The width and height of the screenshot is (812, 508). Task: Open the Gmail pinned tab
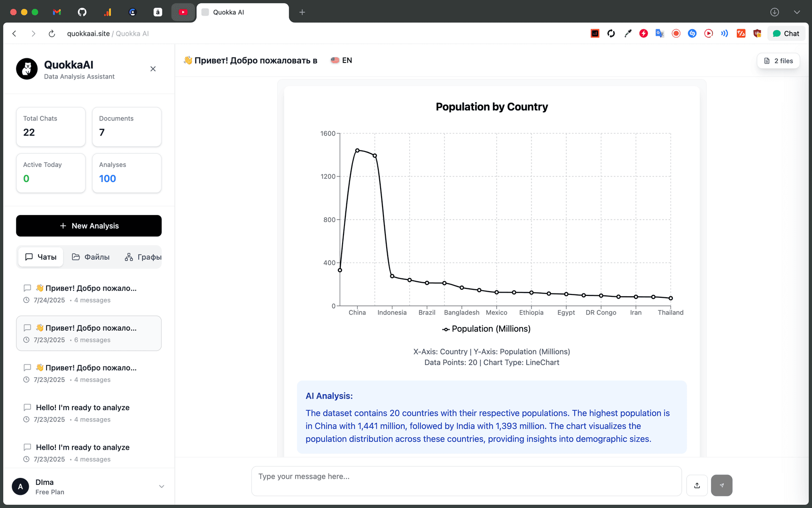pos(57,12)
